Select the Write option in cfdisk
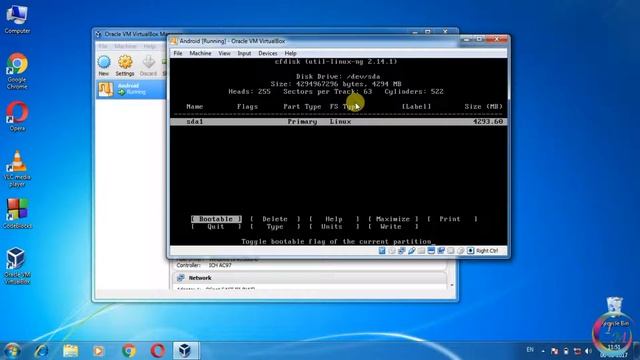640x360 pixels. 393,227
